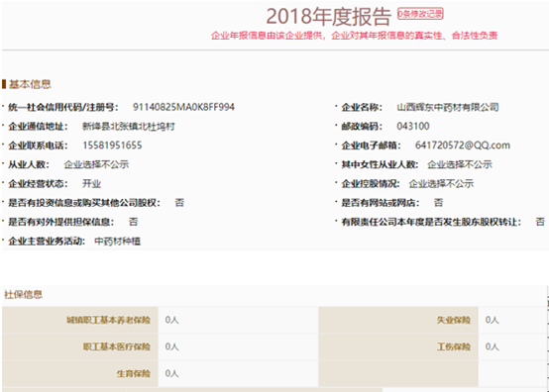Open the 0条修改记录 badge link

tap(420, 14)
